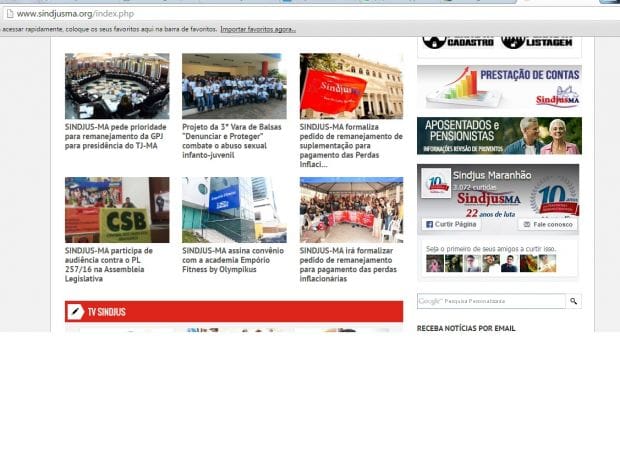This screenshot has width=620, height=463.
Task: Click the 'RECEBA NOTÍCIAS POR EMAIL' heading
Action: click(x=466, y=328)
